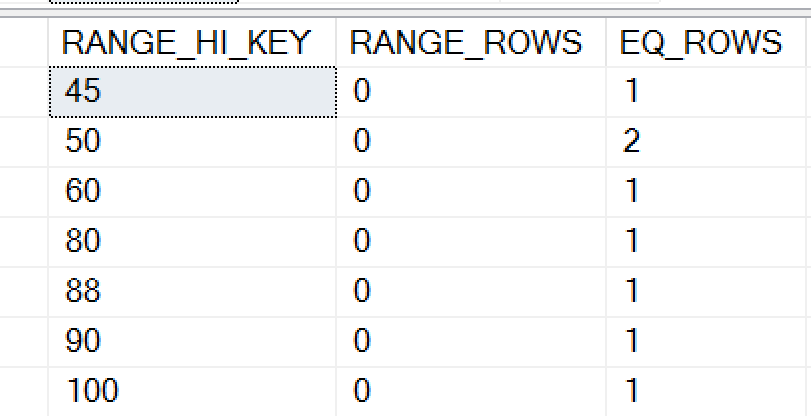The image size is (811, 419).
Task: Click the EQ_ROWS column header
Action: click(707, 42)
